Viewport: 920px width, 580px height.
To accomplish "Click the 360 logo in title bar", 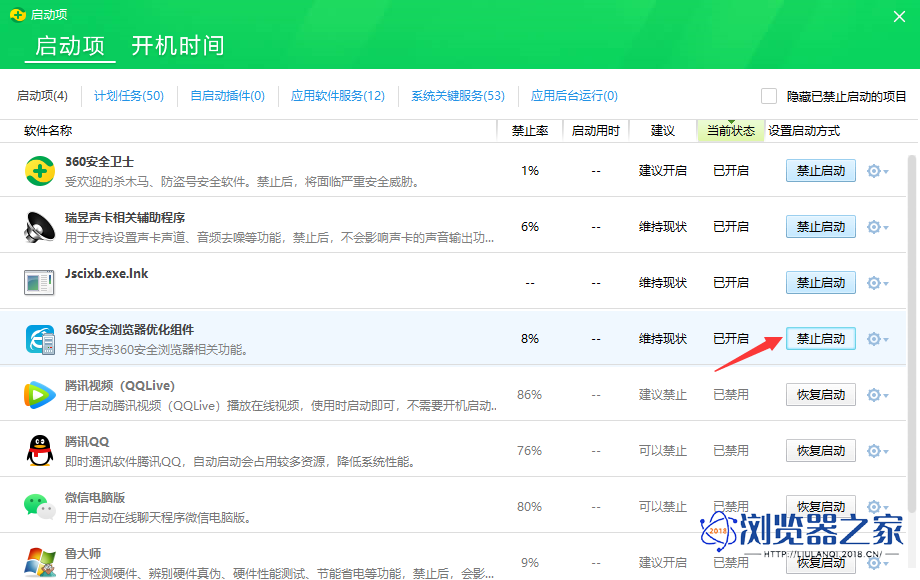I will tap(18, 14).
